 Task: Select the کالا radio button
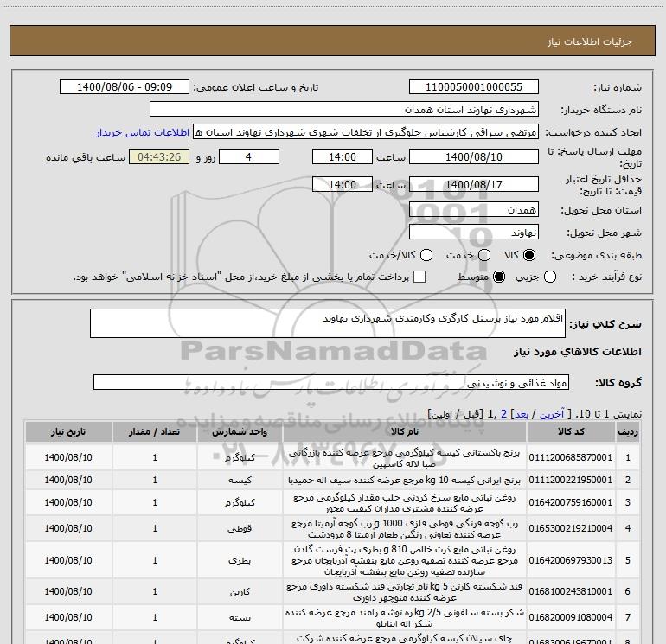point(529,255)
